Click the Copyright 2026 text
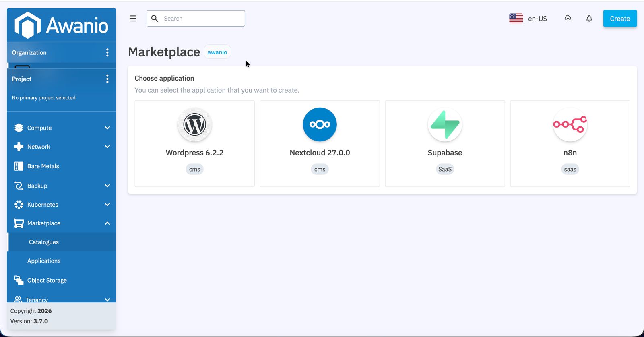644x337 pixels. point(31,311)
